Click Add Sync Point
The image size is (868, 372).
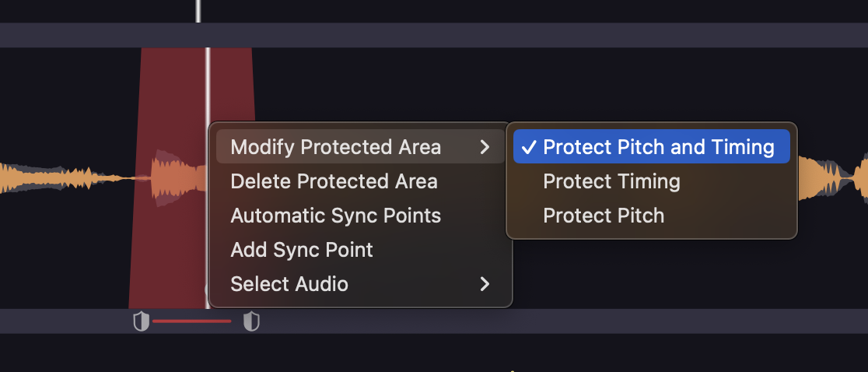[302, 250]
